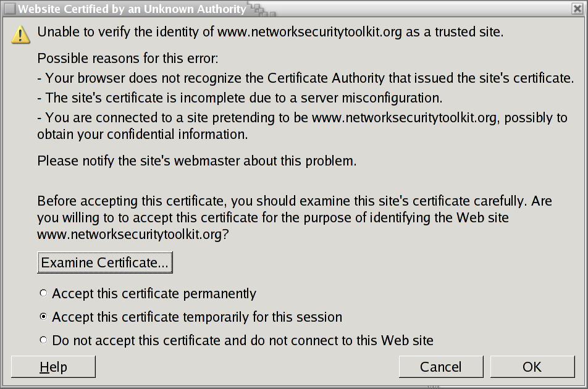The image size is (588, 389).
Task: Choose accept certificate temporarily for this session
Action: 43,316
